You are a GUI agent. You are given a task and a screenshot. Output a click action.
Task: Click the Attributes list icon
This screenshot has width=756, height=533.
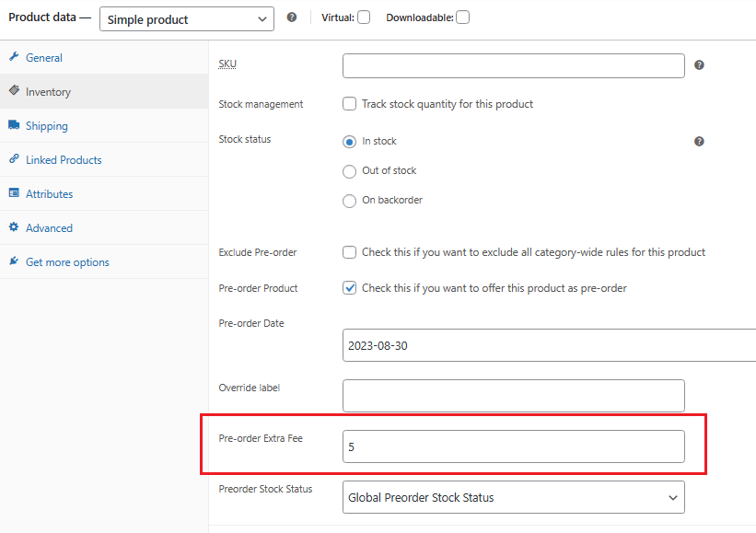14,192
